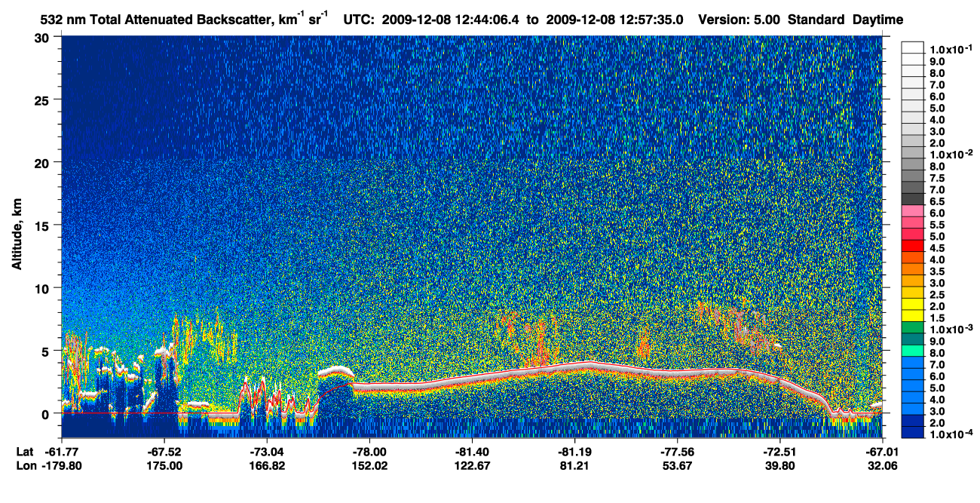980x503 pixels.
Task: Click the longitude value 122.67
Action: coord(472,465)
